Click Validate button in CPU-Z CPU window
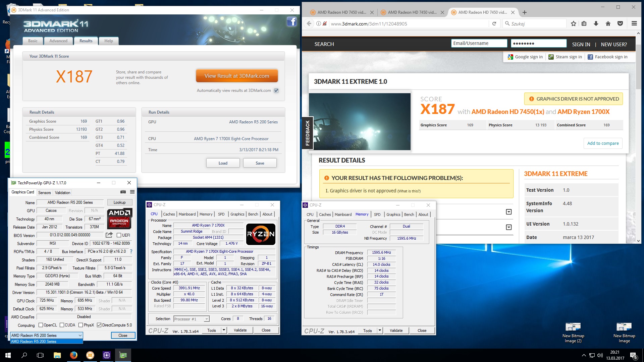The image size is (644, 362). point(240,330)
